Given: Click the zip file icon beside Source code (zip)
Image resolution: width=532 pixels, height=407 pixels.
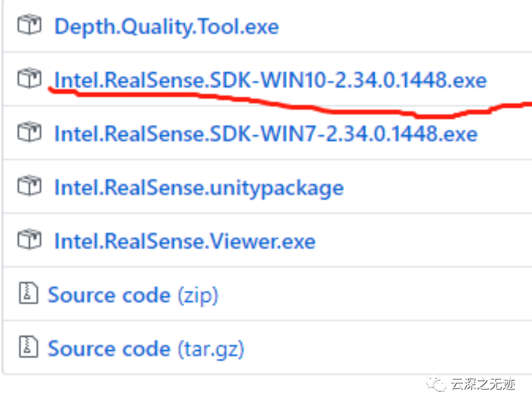Looking at the screenshot, I should point(26,295).
